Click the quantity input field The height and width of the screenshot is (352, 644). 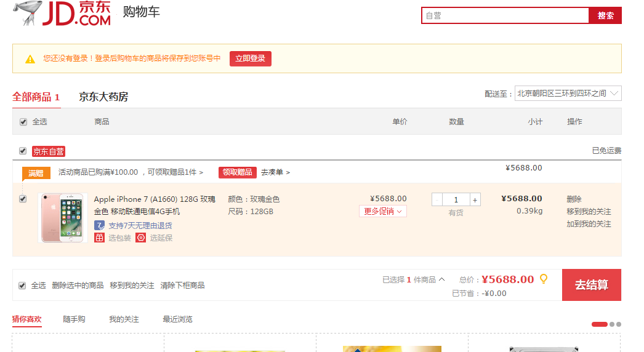(x=456, y=200)
